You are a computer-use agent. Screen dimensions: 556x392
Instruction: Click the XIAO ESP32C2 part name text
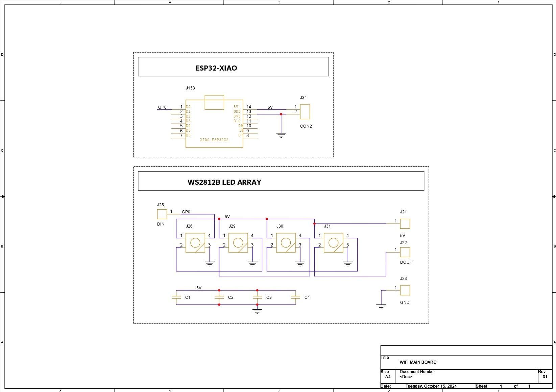pyautogui.click(x=214, y=140)
